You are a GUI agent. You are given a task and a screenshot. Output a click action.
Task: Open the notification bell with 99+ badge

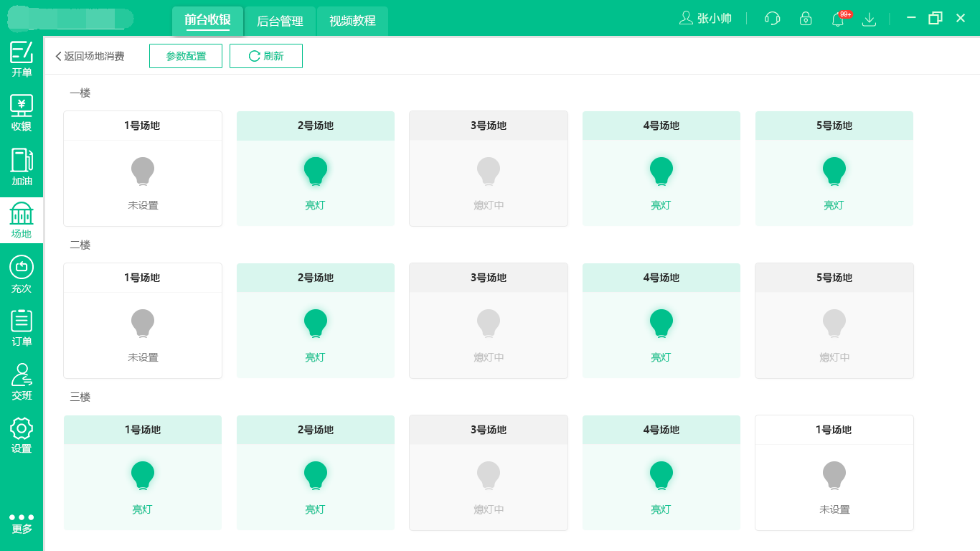pos(837,19)
